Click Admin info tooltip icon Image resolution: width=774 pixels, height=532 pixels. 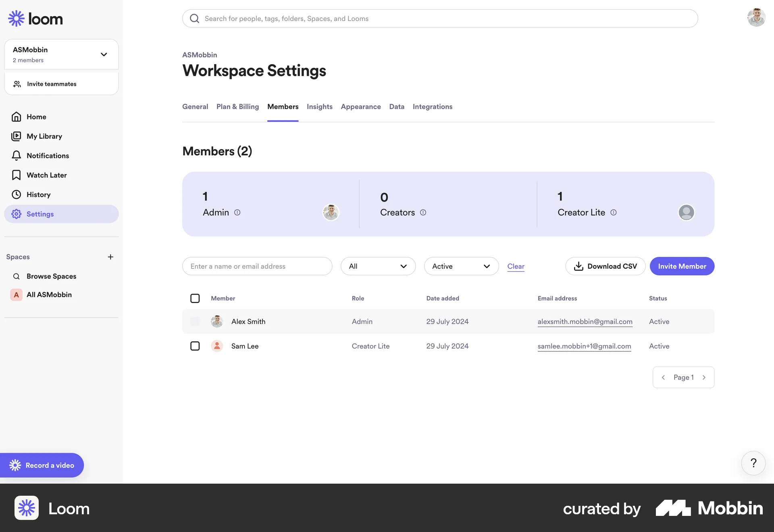pos(237,212)
